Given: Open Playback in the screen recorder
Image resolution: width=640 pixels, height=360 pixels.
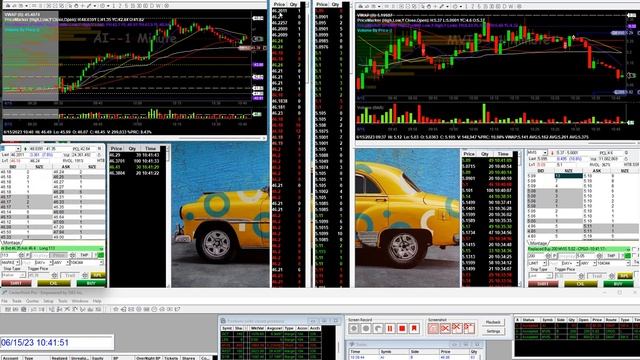Looking at the screenshot, I should point(493,322).
